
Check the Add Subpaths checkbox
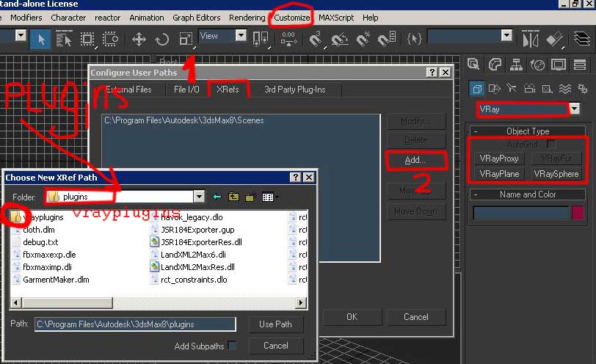[x=232, y=346]
